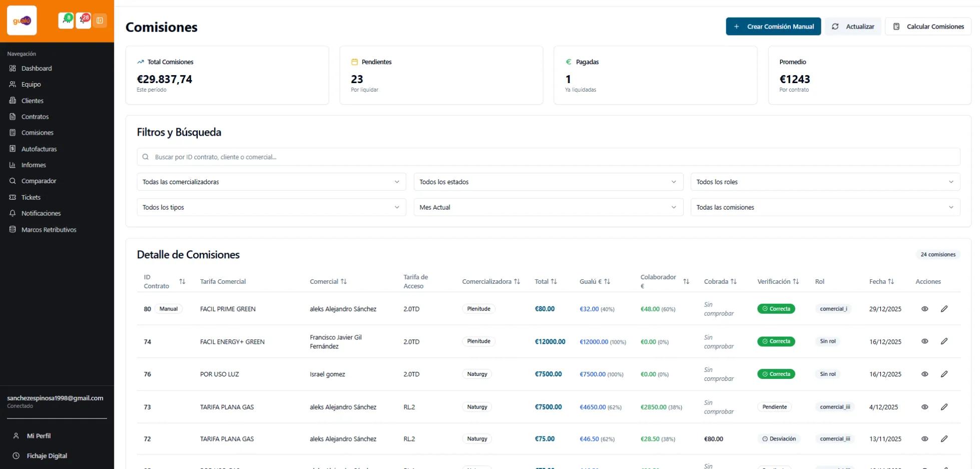The height and width of the screenshot is (469, 980).
Task: Sort by the Total column arrows
Action: [x=554, y=282]
